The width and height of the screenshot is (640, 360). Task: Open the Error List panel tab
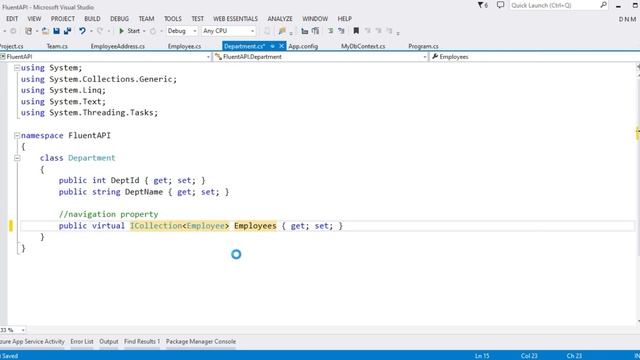coord(82,342)
